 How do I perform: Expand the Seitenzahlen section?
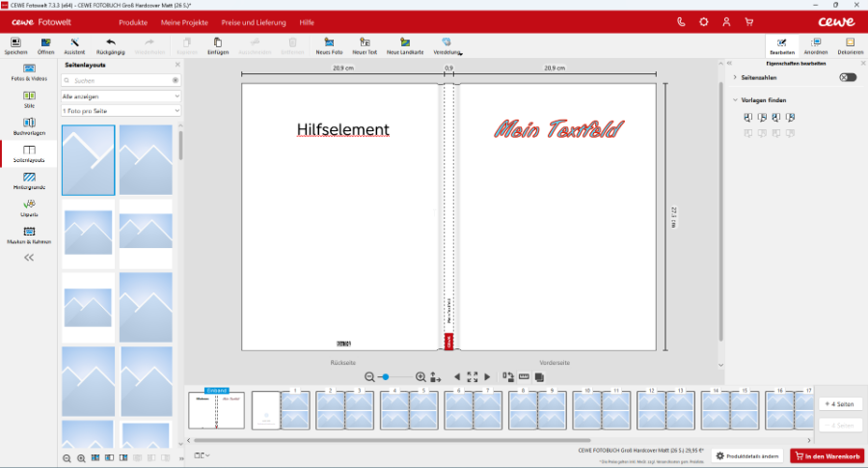[x=735, y=77]
